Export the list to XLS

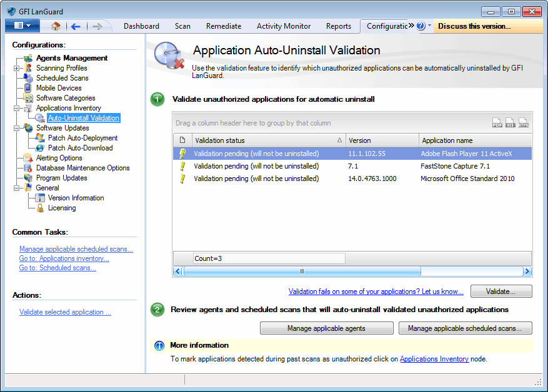coord(511,122)
